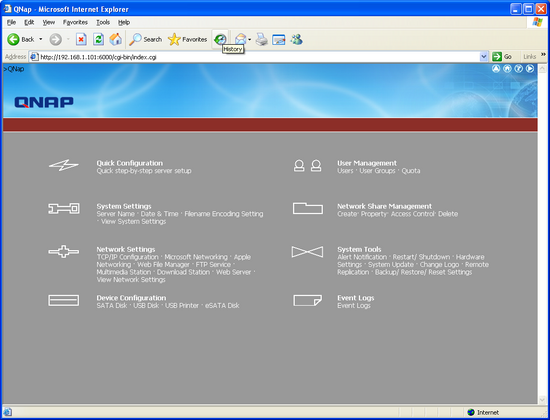550x420 pixels.
Task: Click the System Settings wrench icon
Action: pyautogui.click(x=63, y=208)
